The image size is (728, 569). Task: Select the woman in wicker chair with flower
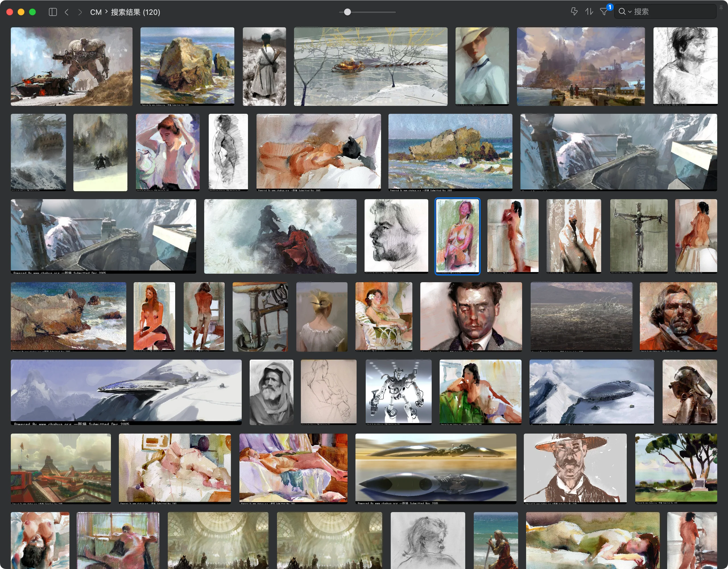click(384, 317)
